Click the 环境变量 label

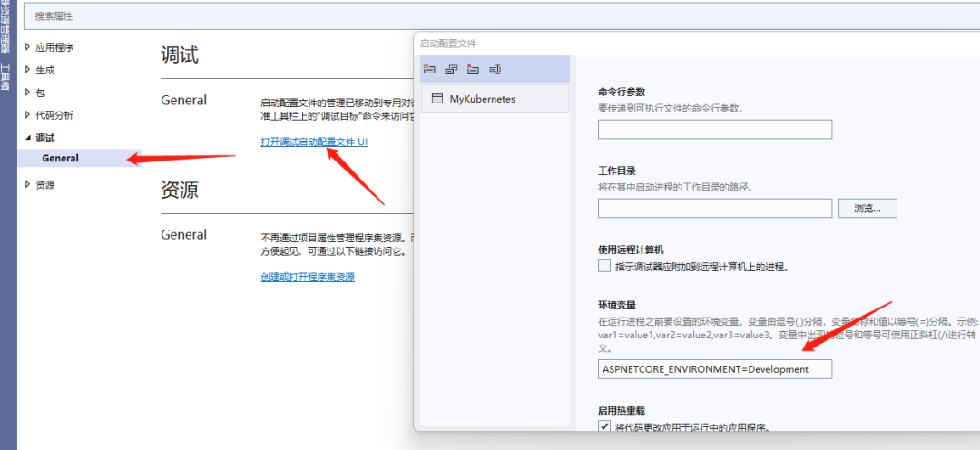(618, 306)
